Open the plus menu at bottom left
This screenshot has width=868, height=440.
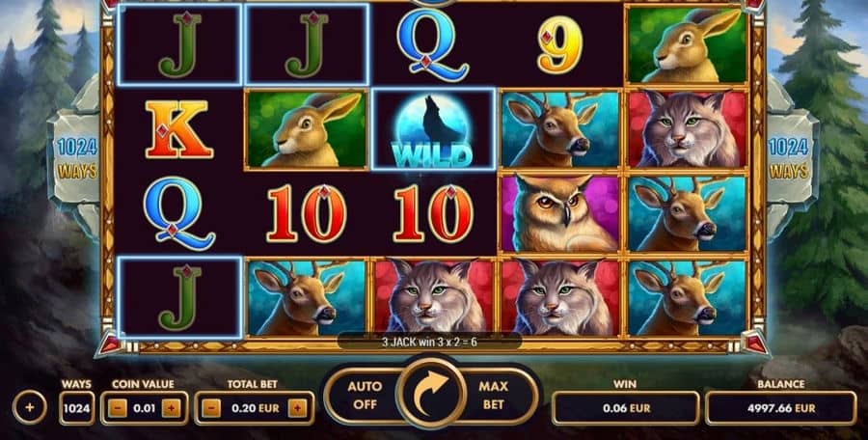pyautogui.click(x=29, y=408)
